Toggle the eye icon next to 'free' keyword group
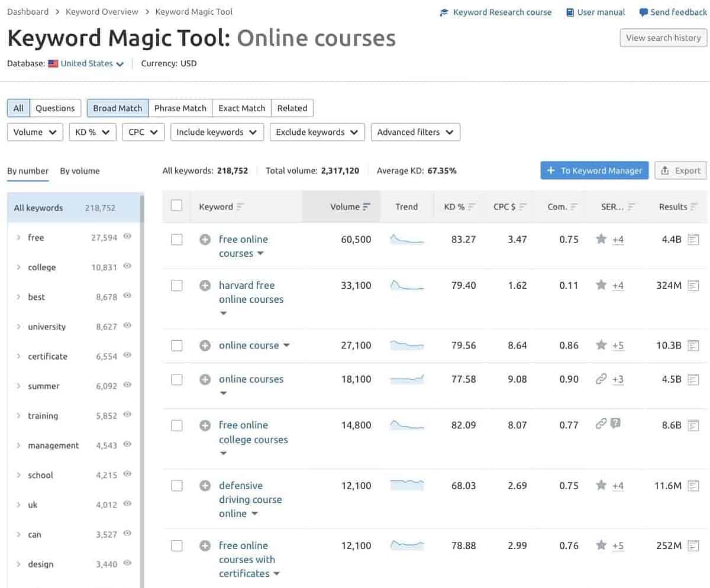Screen dimensions: 710x588 coord(127,237)
